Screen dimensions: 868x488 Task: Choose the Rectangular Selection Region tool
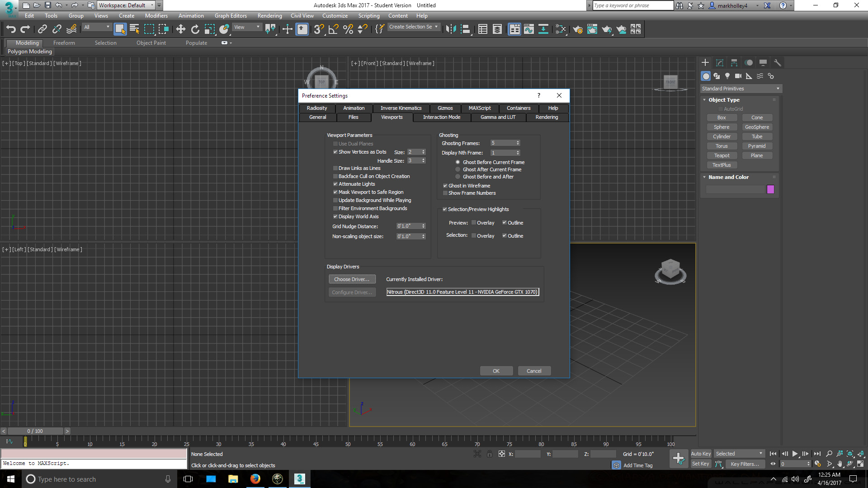(149, 29)
